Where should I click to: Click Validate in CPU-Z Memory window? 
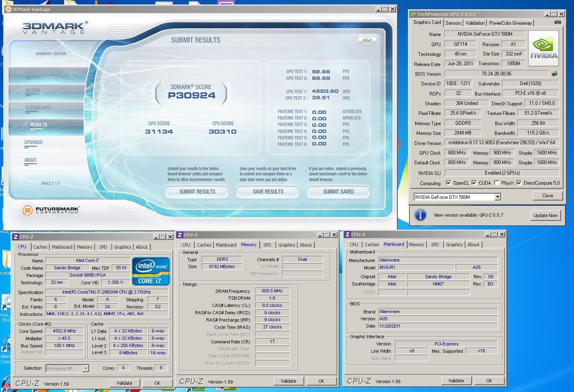[x=288, y=381]
